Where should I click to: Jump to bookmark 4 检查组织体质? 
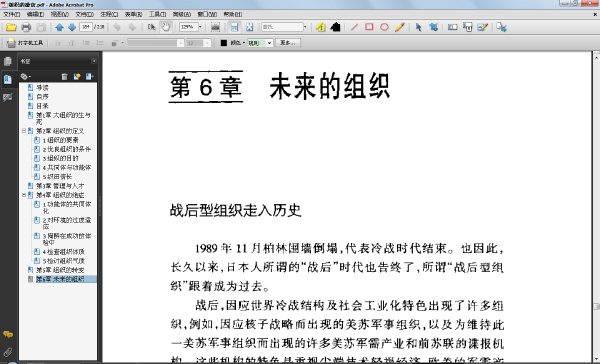64,252
